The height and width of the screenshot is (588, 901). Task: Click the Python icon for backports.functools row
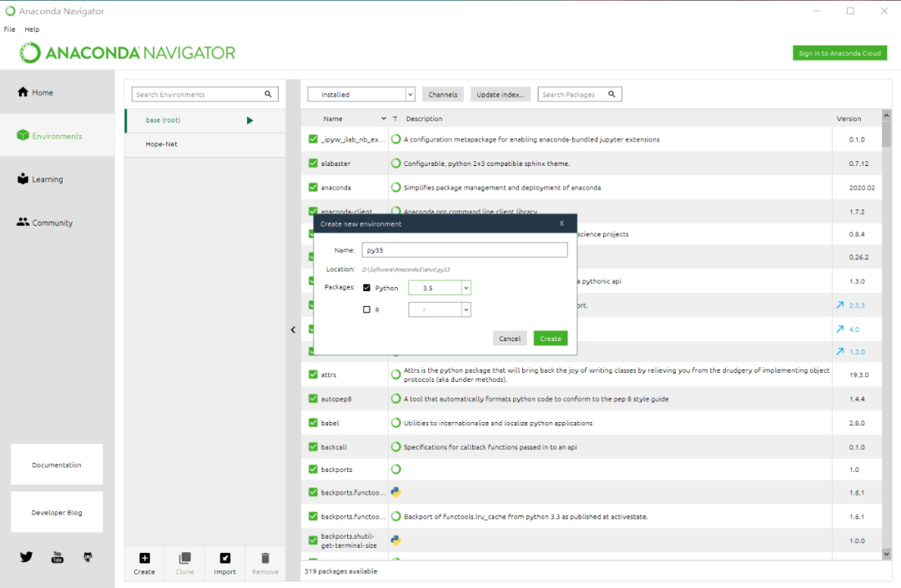pyautogui.click(x=396, y=492)
